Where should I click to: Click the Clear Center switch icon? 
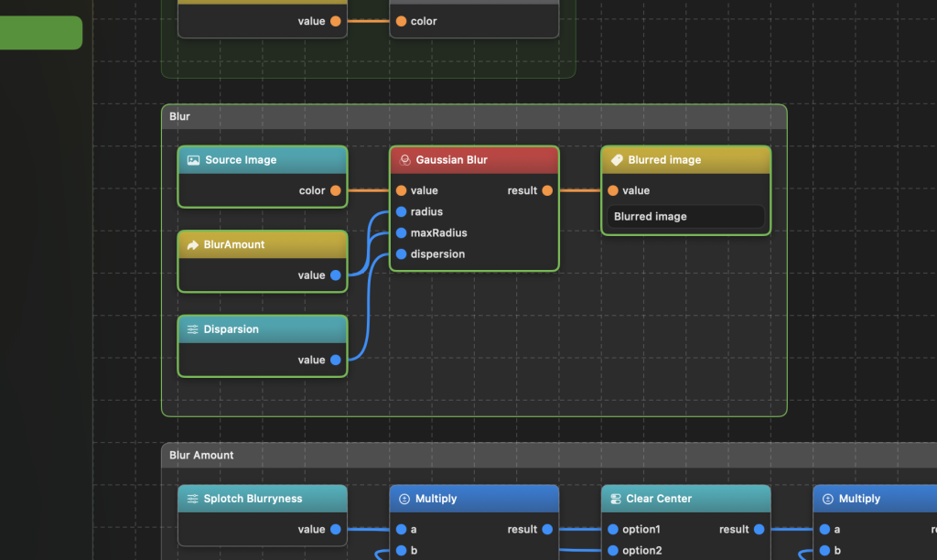tap(616, 499)
